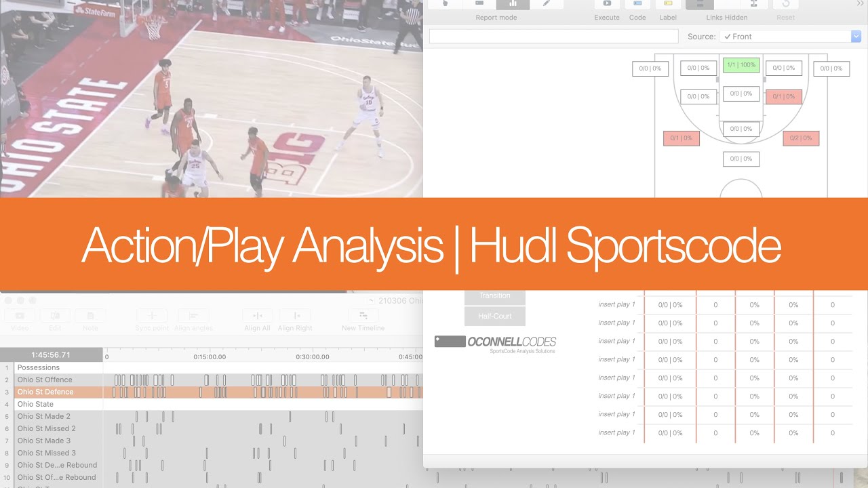Click the empty text field beside Source

pyautogui.click(x=554, y=37)
